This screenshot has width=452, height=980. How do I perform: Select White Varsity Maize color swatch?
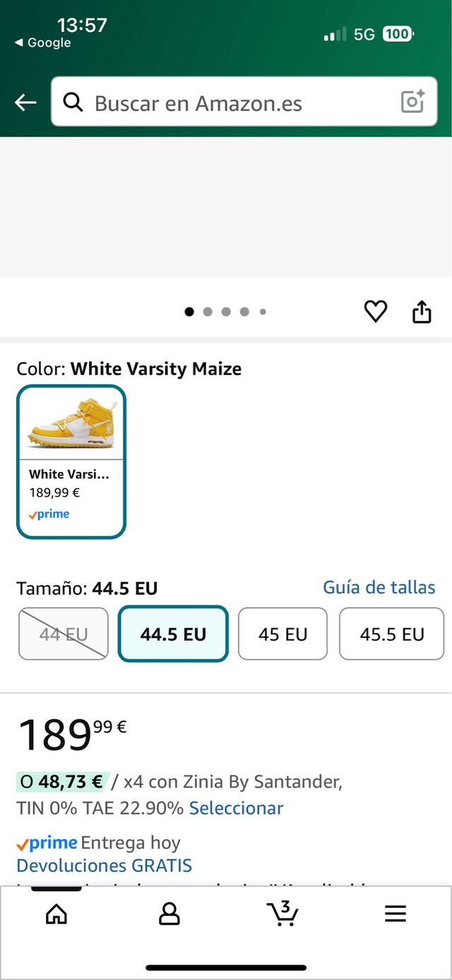[x=71, y=461]
